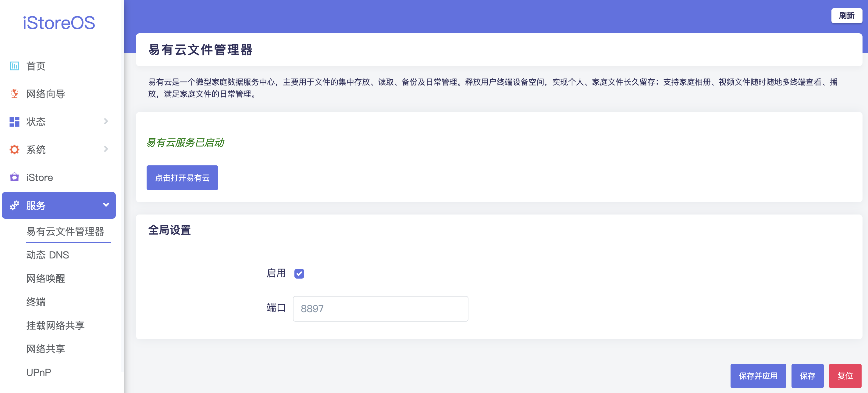The width and height of the screenshot is (868, 393).
Task: Click the 启用 label text
Action: point(276,273)
